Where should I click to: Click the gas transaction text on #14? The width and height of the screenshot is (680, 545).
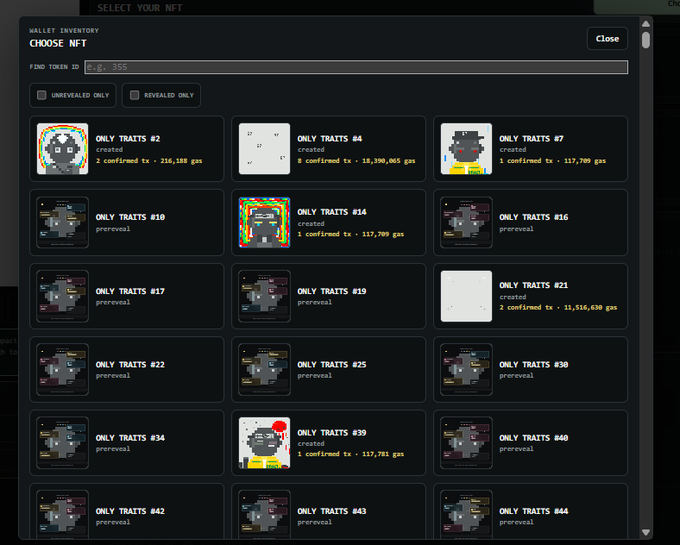point(351,234)
